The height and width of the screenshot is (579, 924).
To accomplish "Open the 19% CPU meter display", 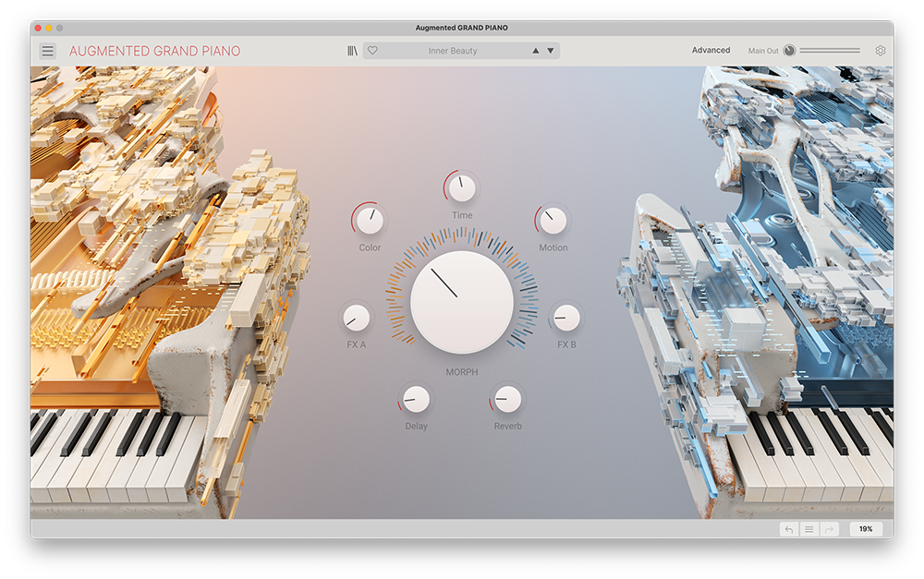I will (x=866, y=529).
